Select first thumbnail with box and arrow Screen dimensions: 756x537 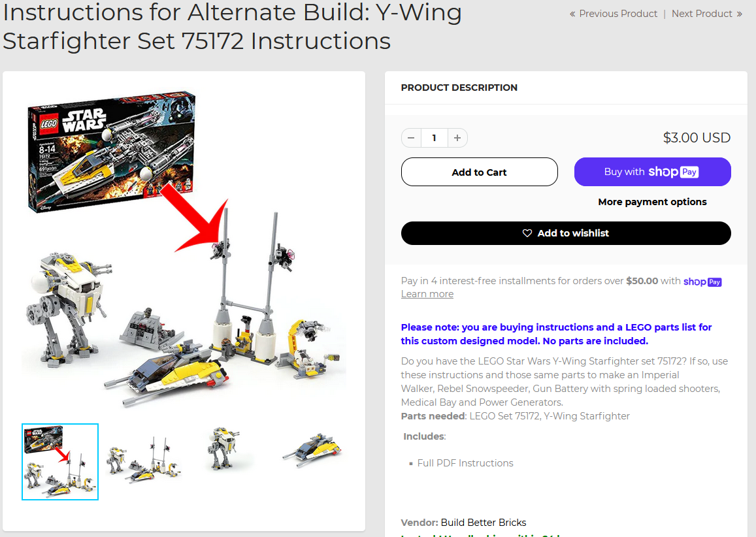[60, 462]
